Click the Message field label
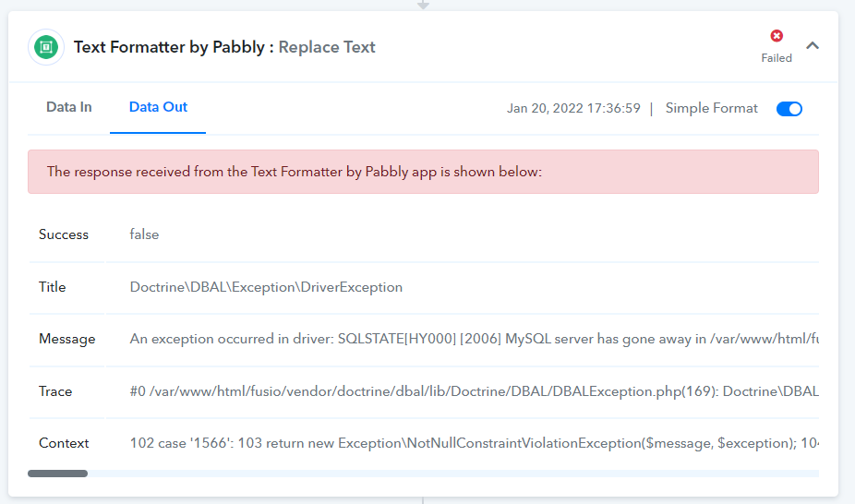This screenshot has height=504, width=855. 67,339
